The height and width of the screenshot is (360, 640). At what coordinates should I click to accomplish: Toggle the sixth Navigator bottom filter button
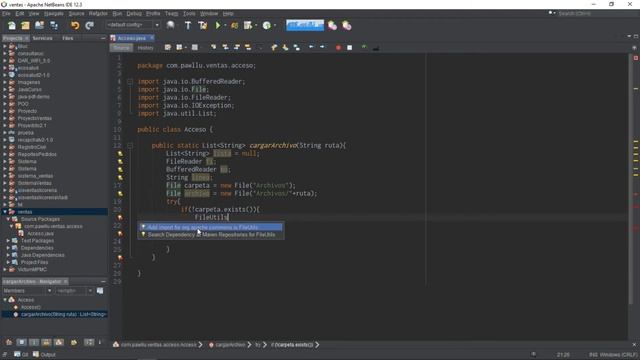coord(74,342)
